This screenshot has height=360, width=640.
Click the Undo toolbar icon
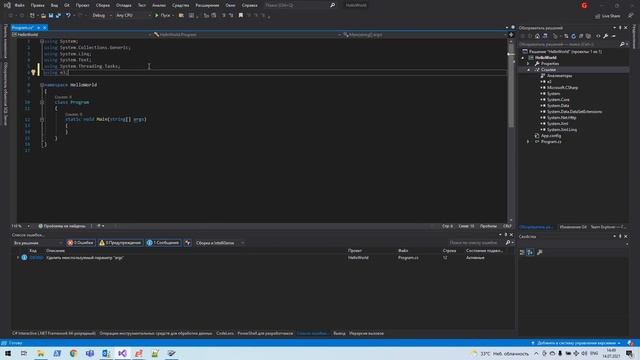68,16
